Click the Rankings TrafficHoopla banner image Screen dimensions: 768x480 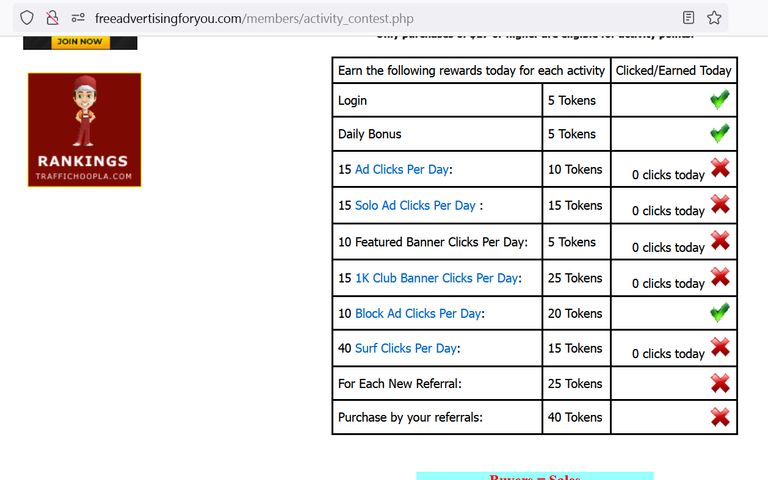coord(85,130)
